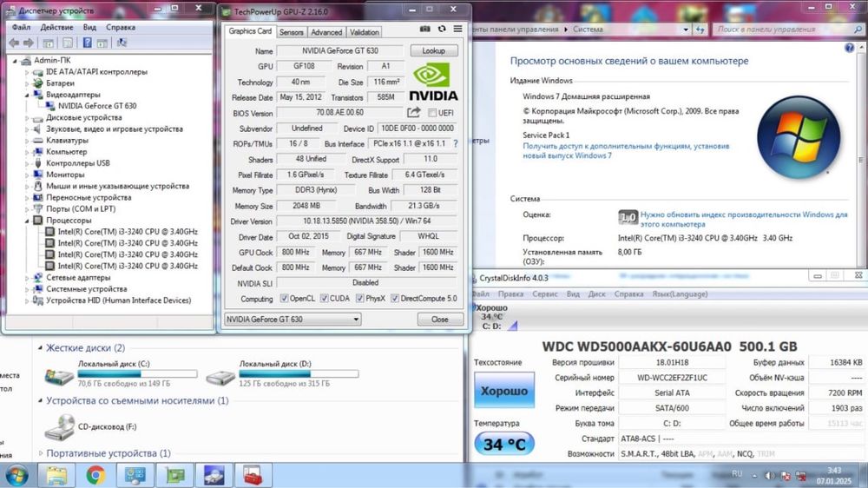Click the 34 °C temperature indicator

(x=504, y=444)
